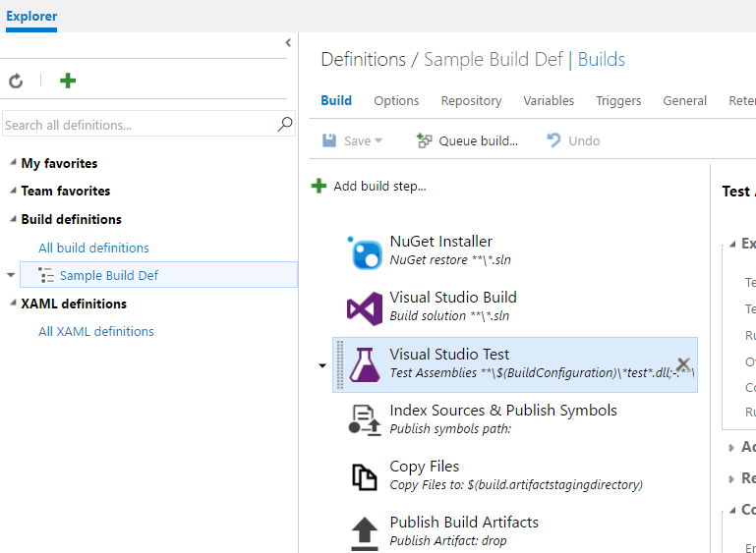Switch to the Variables tab
The image size is (756, 553).
click(x=549, y=100)
